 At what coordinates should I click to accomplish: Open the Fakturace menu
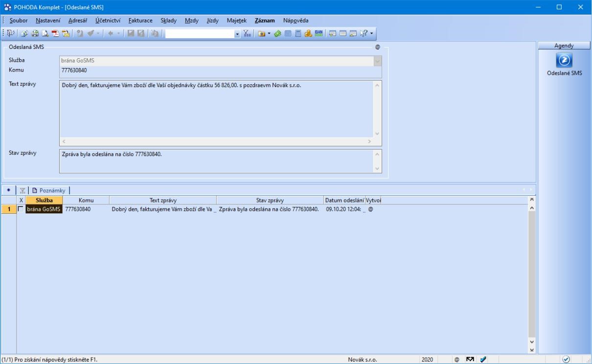click(x=140, y=21)
